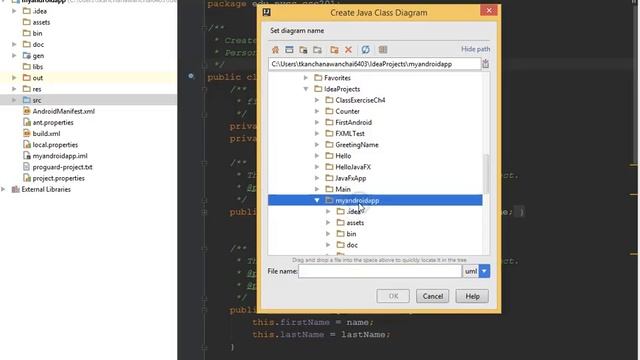The height and width of the screenshot is (360, 640).
Task: Click the File name input field
Action: [380, 271]
